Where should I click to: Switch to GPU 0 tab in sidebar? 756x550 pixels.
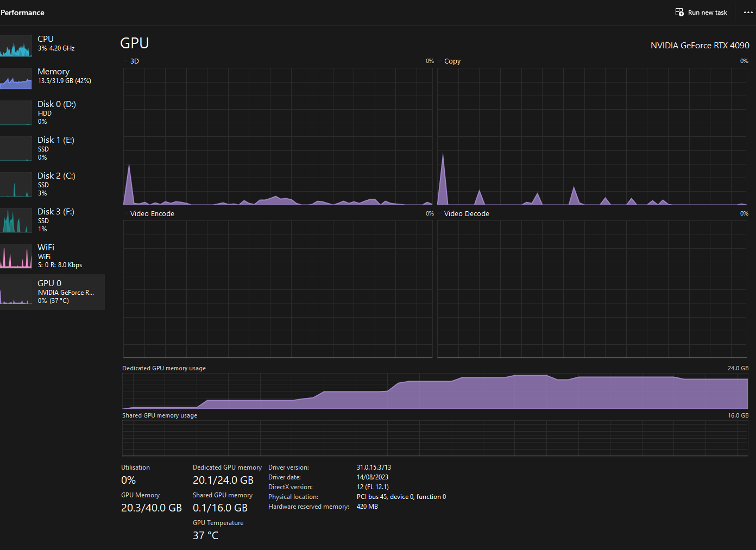pyautogui.click(x=53, y=292)
